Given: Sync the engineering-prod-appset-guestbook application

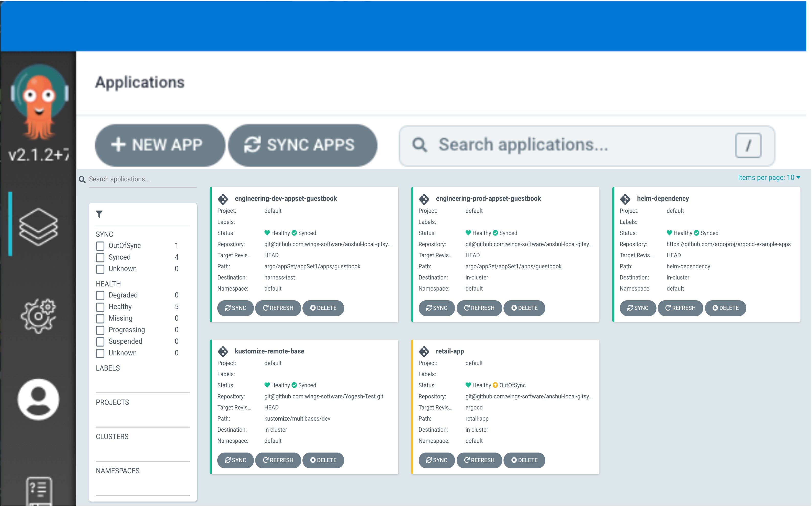Looking at the screenshot, I should (x=436, y=308).
